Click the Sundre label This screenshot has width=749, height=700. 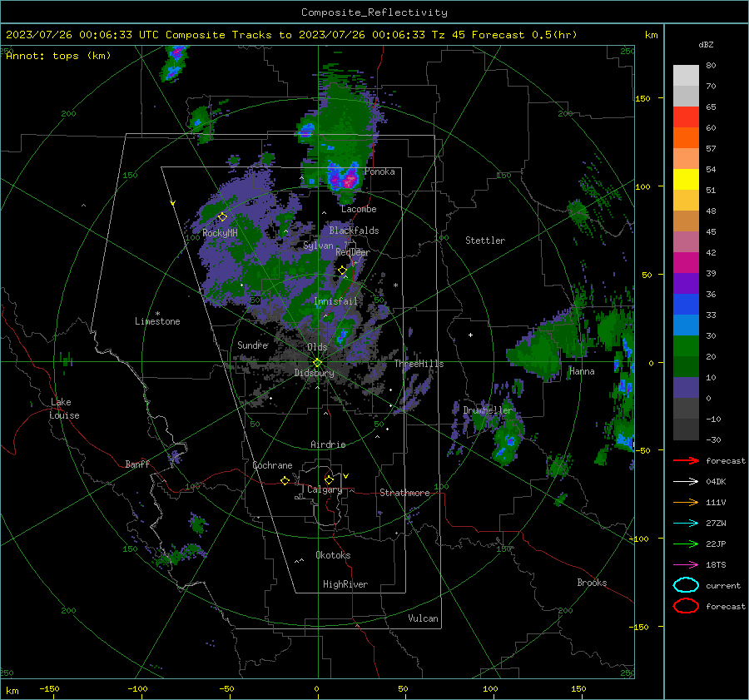[x=252, y=345]
